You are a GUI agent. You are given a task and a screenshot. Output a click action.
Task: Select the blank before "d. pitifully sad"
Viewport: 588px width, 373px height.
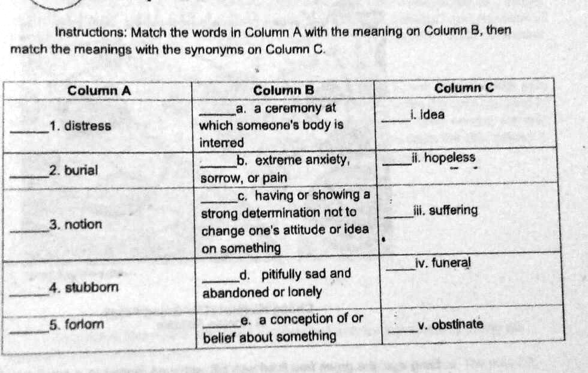[x=220, y=279]
